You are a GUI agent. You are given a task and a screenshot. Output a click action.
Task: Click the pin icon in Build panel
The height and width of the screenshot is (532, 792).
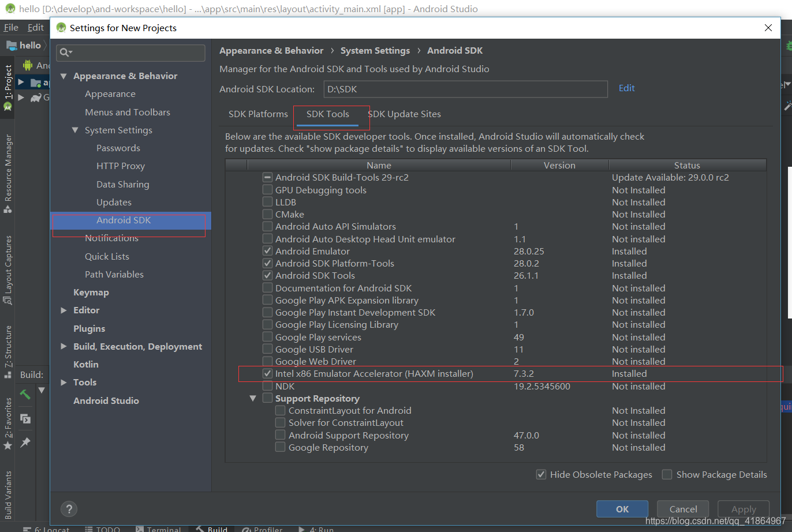tap(25, 443)
